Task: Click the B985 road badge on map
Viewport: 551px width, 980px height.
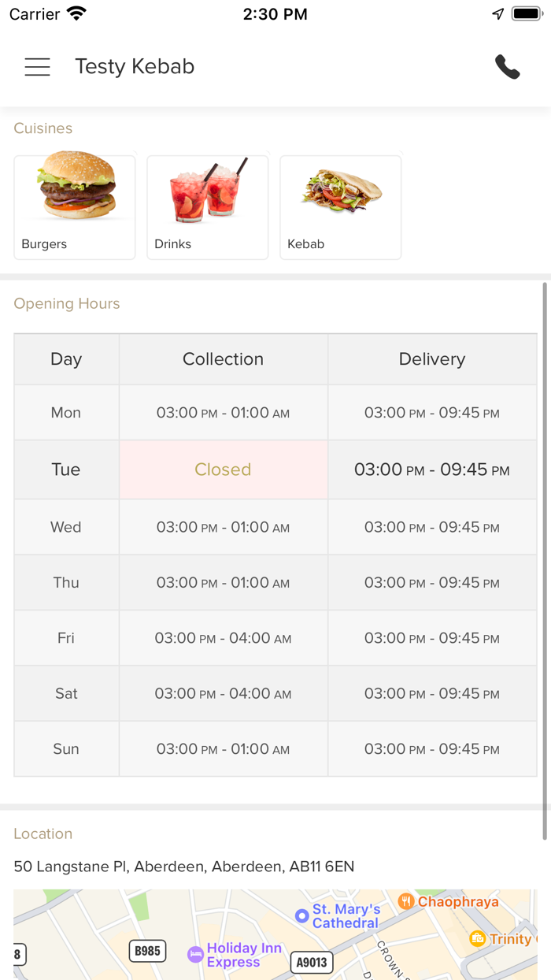Action: (x=147, y=951)
